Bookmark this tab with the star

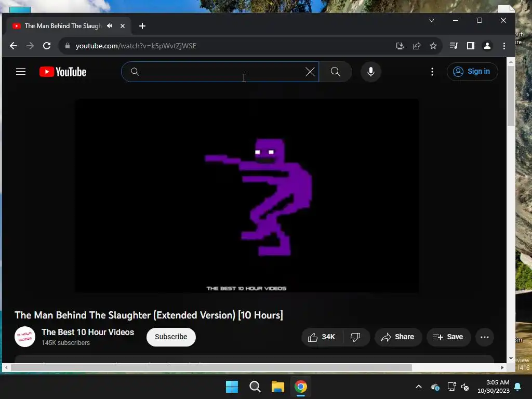click(x=433, y=46)
